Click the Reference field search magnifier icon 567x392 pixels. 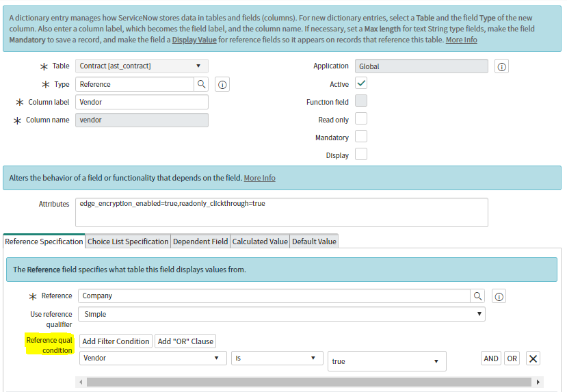478,296
